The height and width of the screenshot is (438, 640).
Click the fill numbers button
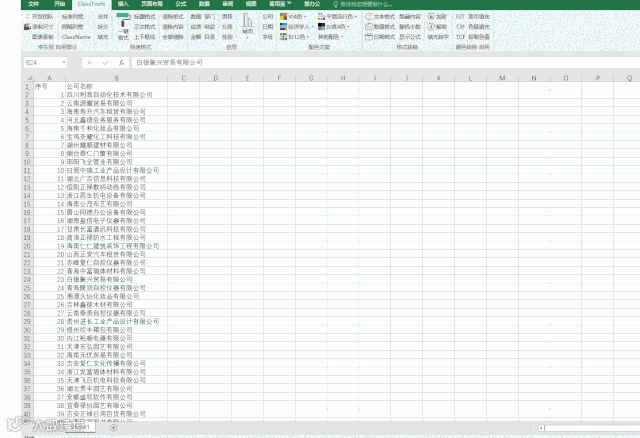tap(438, 37)
